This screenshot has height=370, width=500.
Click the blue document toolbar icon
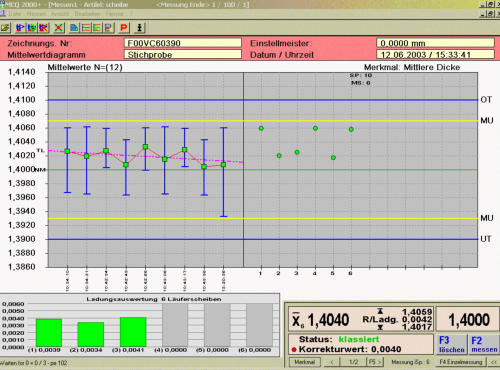pyautogui.click(x=74, y=28)
